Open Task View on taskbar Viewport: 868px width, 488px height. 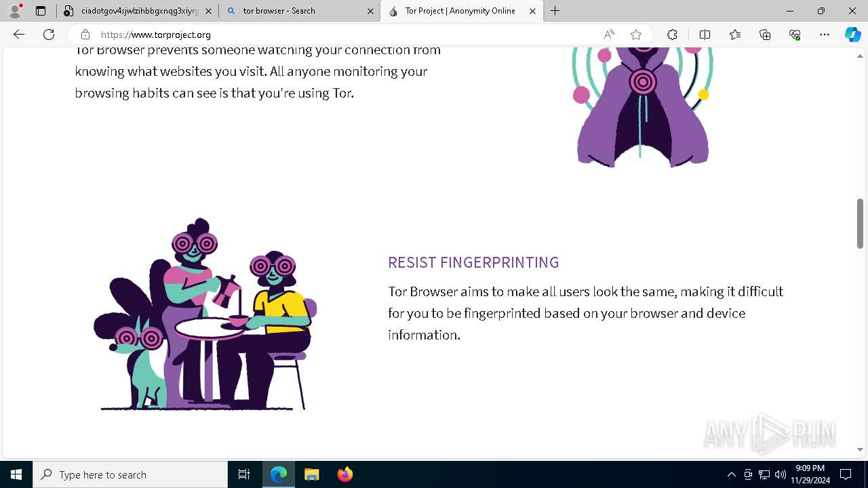244,474
